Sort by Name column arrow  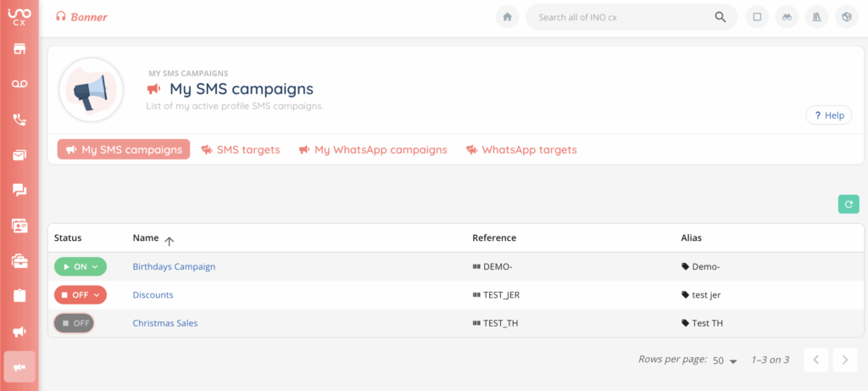170,239
